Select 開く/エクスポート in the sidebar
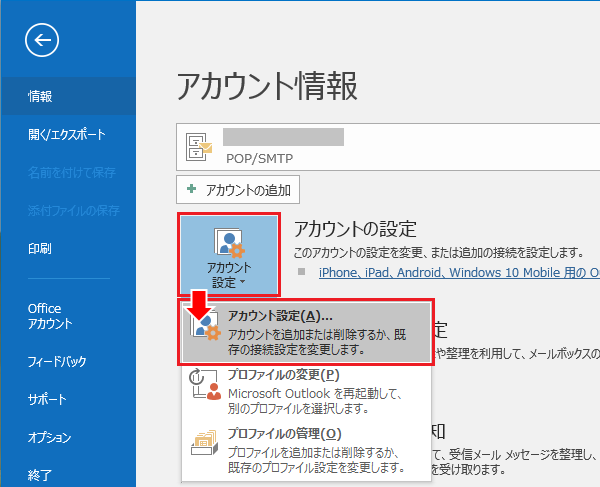 point(67,135)
